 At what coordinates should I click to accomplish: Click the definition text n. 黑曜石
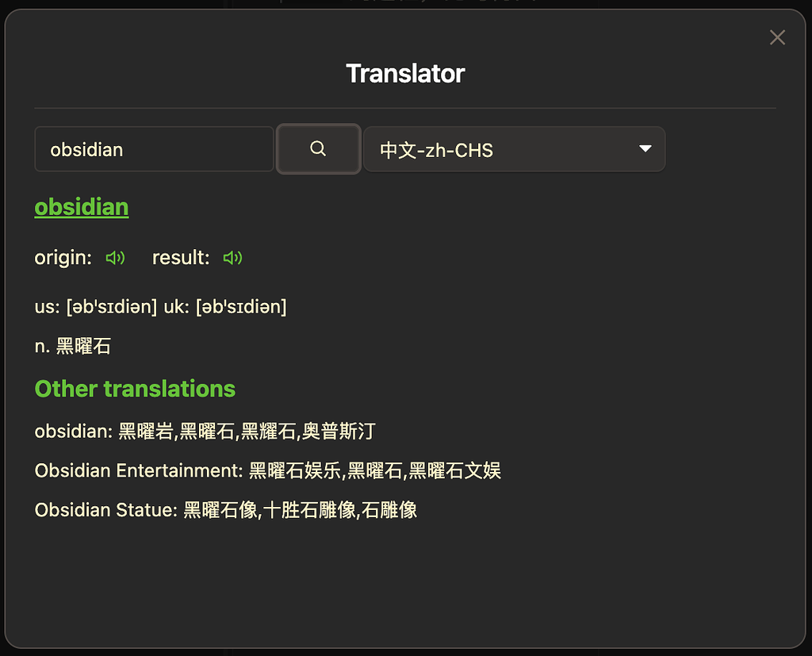point(72,346)
